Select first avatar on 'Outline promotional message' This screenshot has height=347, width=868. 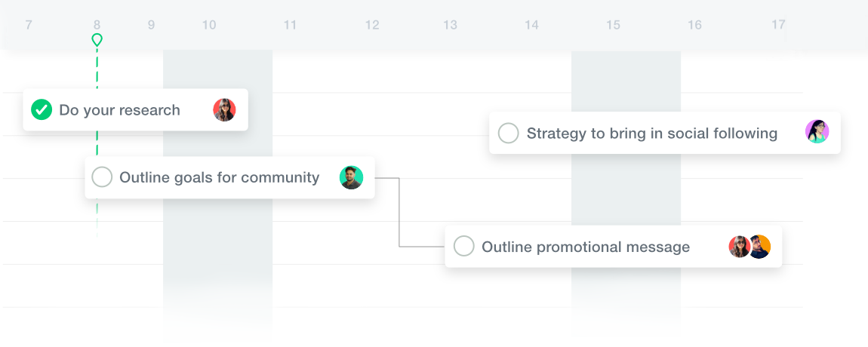[x=739, y=246]
